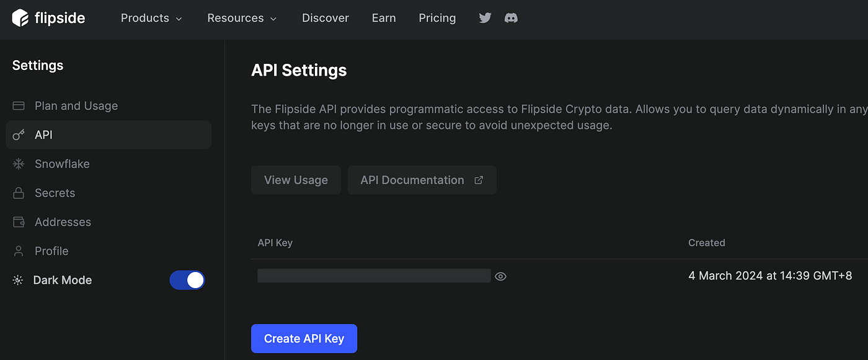Click the Flipside logo icon

coord(20,18)
